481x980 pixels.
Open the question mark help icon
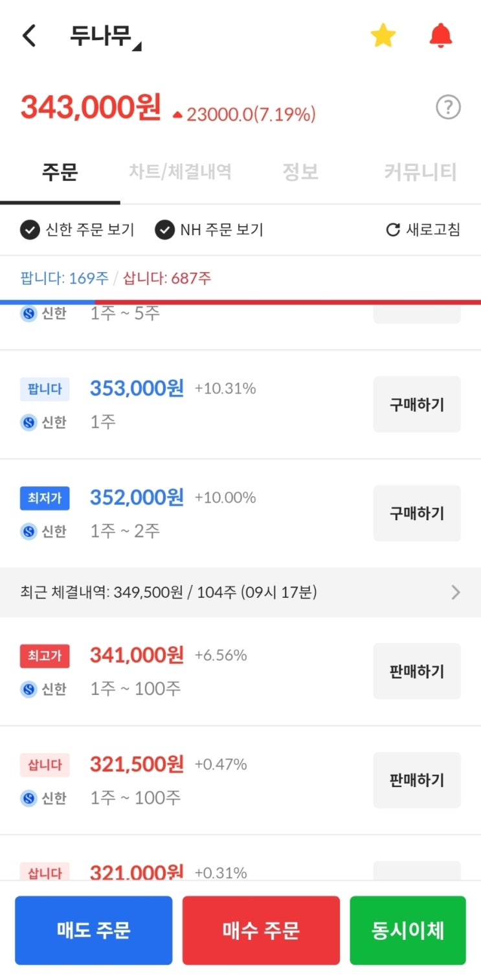[448, 108]
